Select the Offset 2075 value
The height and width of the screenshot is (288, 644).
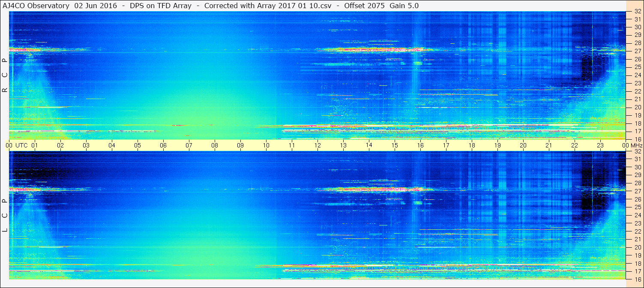click(x=364, y=6)
